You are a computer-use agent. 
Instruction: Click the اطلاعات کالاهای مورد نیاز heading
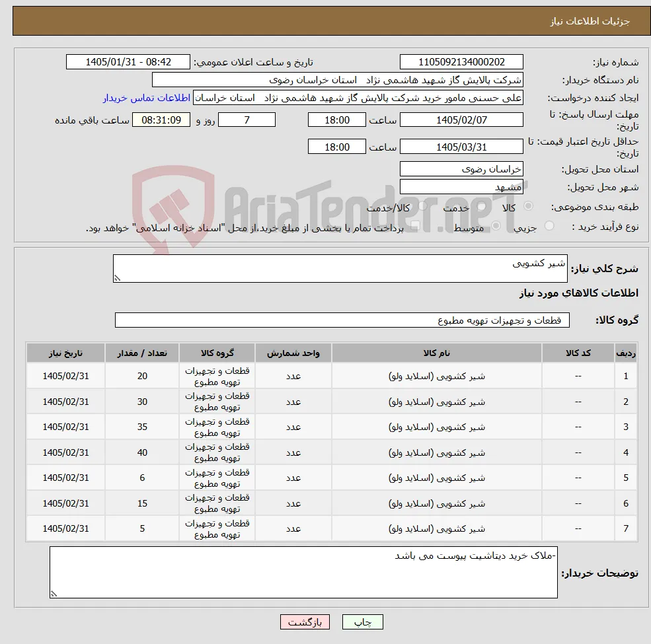click(x=579, y=293)
